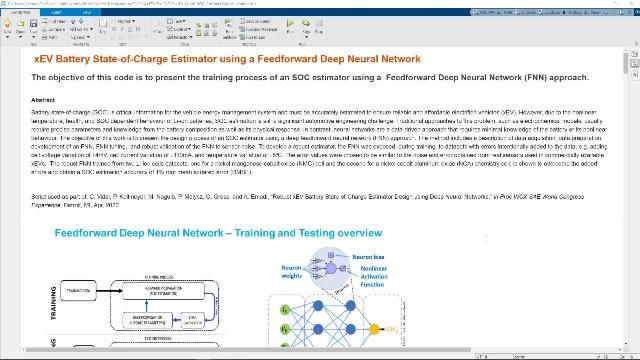Click the Code button in toolstrip

tap(158, 27)
